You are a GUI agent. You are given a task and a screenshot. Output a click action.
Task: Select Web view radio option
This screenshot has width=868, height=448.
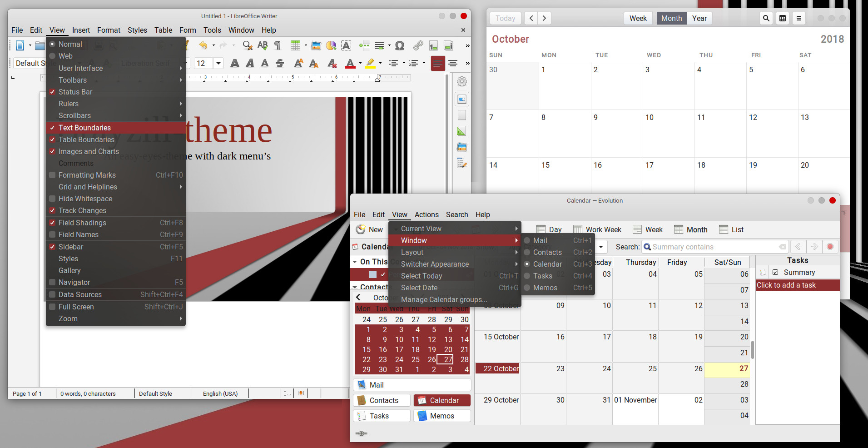(52, 56)
